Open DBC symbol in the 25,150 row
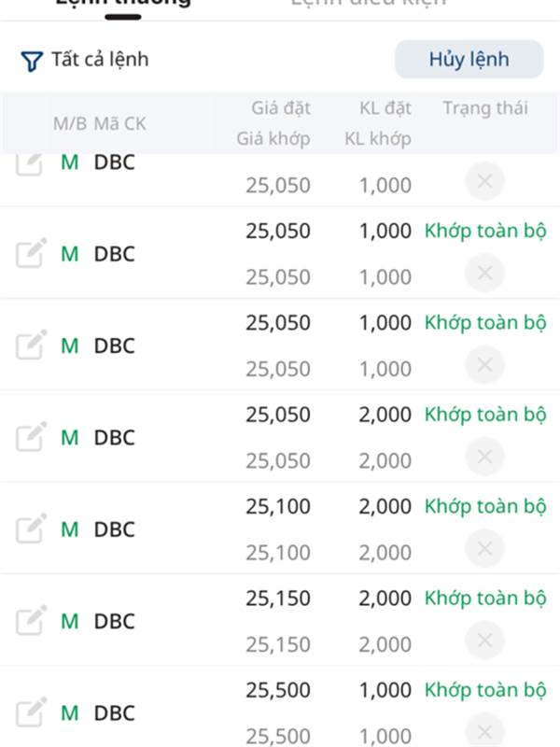This screenshot has width=560, height=747. (114, 621)
